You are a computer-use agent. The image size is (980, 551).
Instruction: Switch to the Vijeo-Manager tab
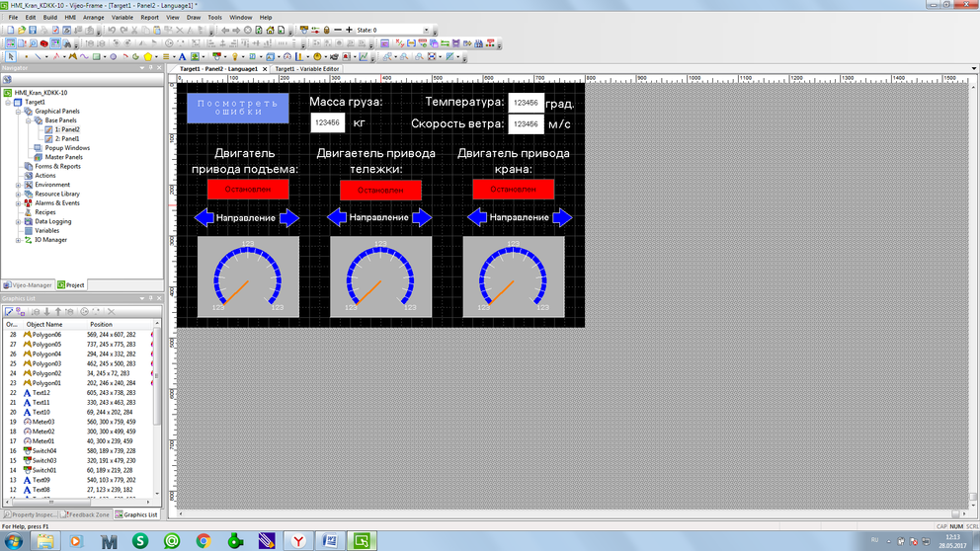coord(28,284)
